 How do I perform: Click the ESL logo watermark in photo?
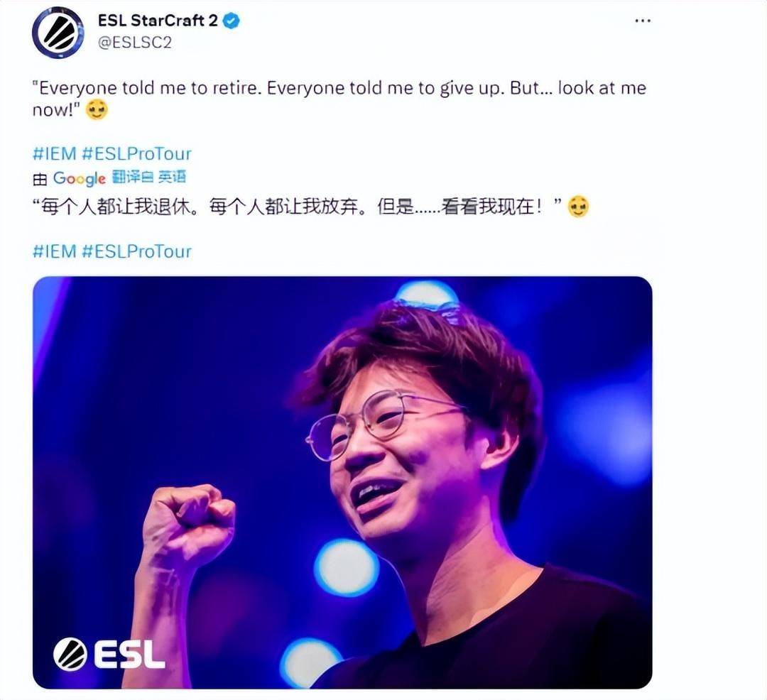tap(109, 654)
